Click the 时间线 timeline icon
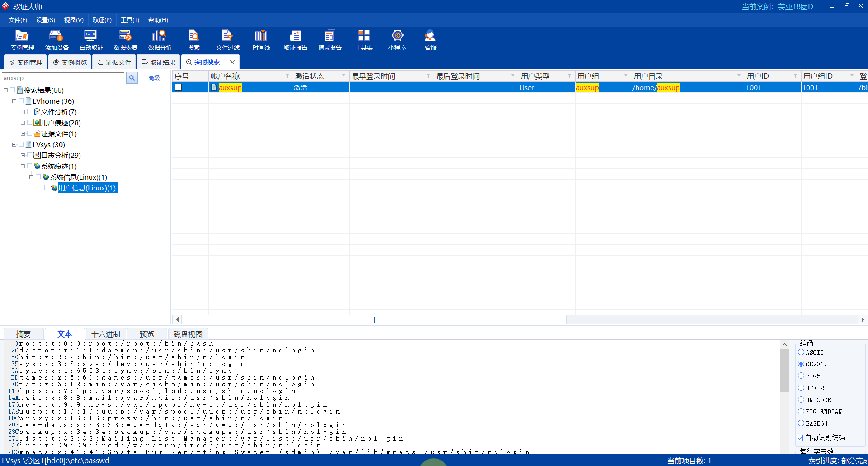Screen dimensions: 868x466 click(x=261, y=40)
